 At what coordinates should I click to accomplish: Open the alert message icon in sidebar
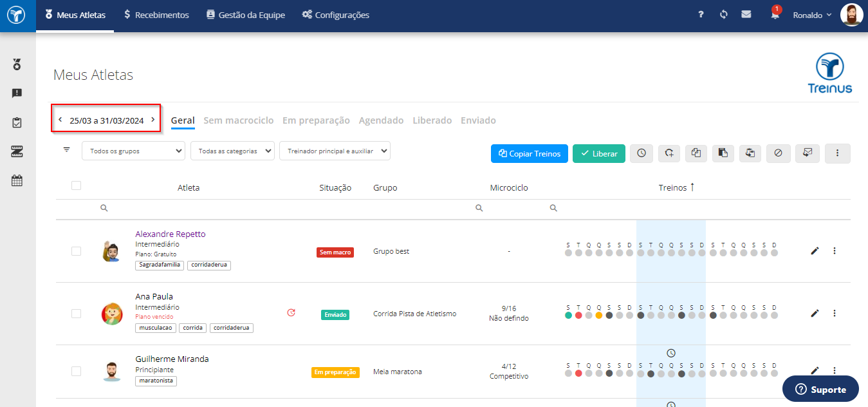[17, 93]
